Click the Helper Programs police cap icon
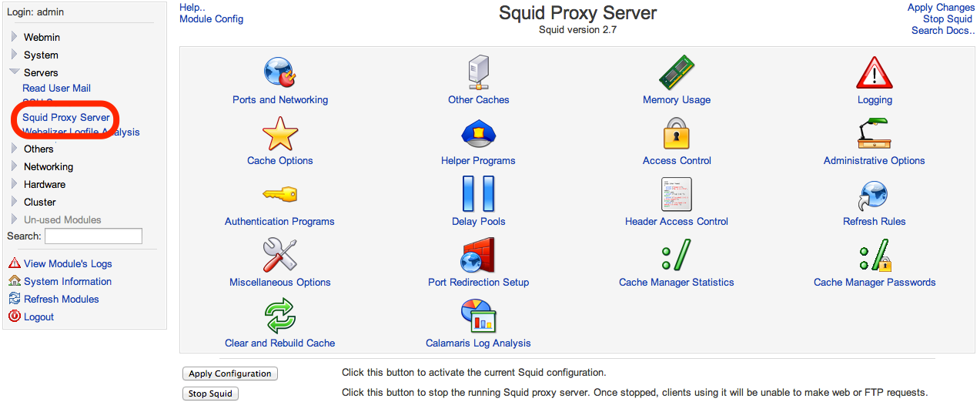Viewport: 980px width, 412px height. click(478, 134)
